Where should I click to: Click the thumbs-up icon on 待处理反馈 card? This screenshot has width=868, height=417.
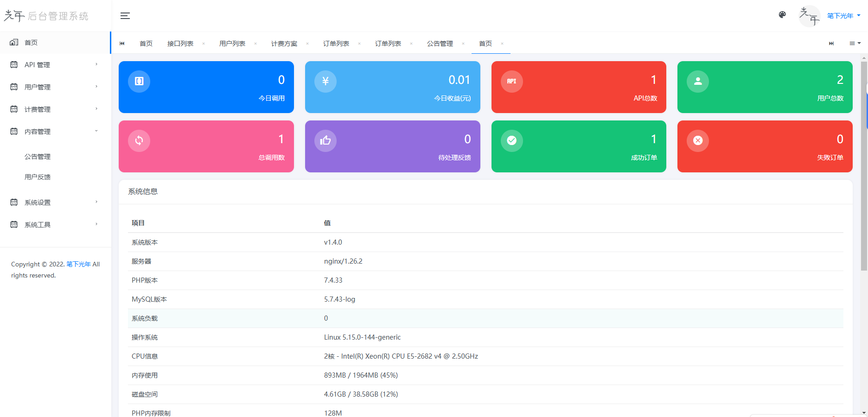click(x=325, y=140)
